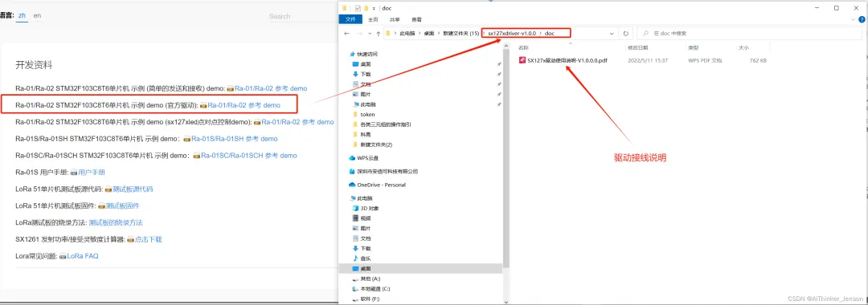The height and width of the screenshot is (305, 868).
Task: Select drive 其他 (A:) in the sidebar
Action: point(371,279)
